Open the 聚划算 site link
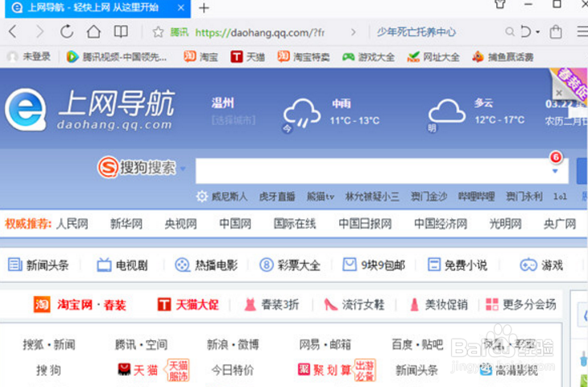The image size is (588, 387). pyautogui.click(x=325, y=371)
